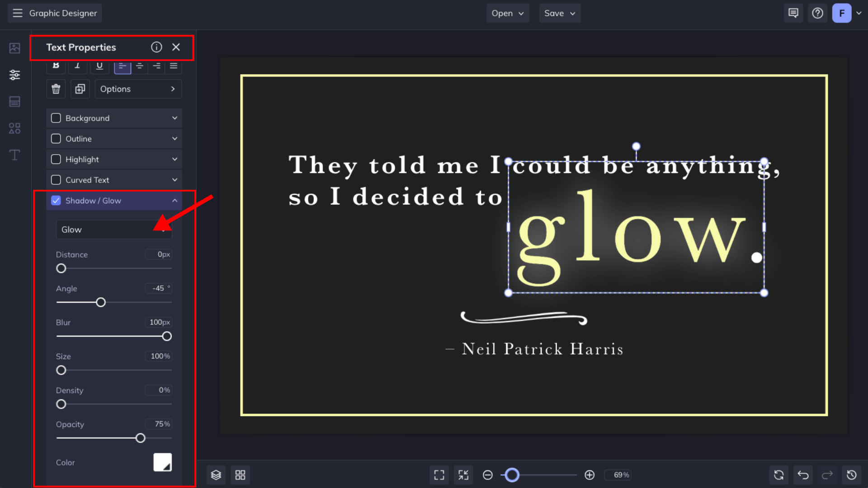Viewport: 868px width, 488px height.
Task: Open the Open menu
Action: click(507, 13)
